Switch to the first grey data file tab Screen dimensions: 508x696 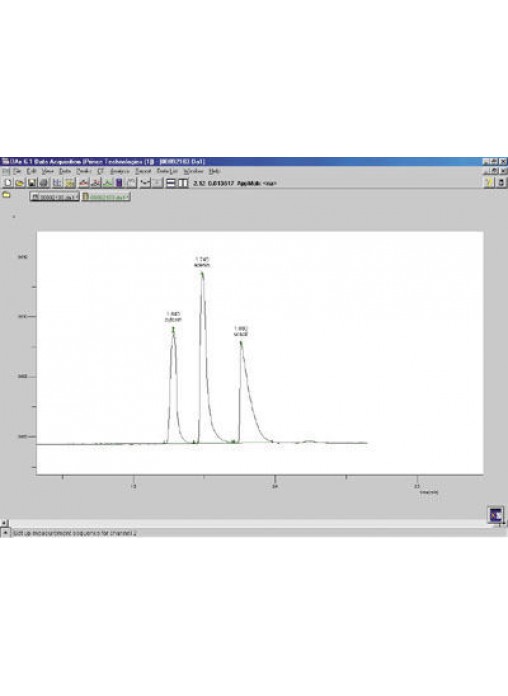click(x=55, y=197)
